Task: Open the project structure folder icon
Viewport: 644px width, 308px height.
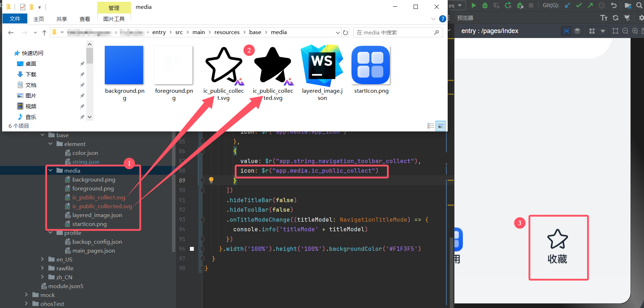Action: pyautogui.click(x=628, y=5)
